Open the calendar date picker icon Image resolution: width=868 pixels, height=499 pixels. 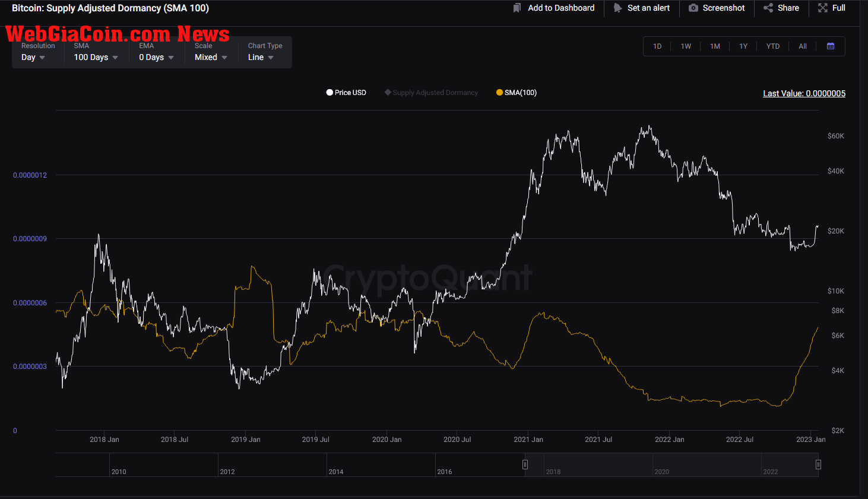click(831, 46)
